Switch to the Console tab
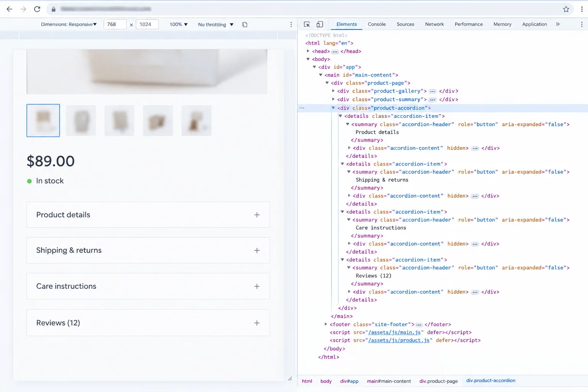The height and width of the screenshot is (392, 588). [x=377, y=24]
